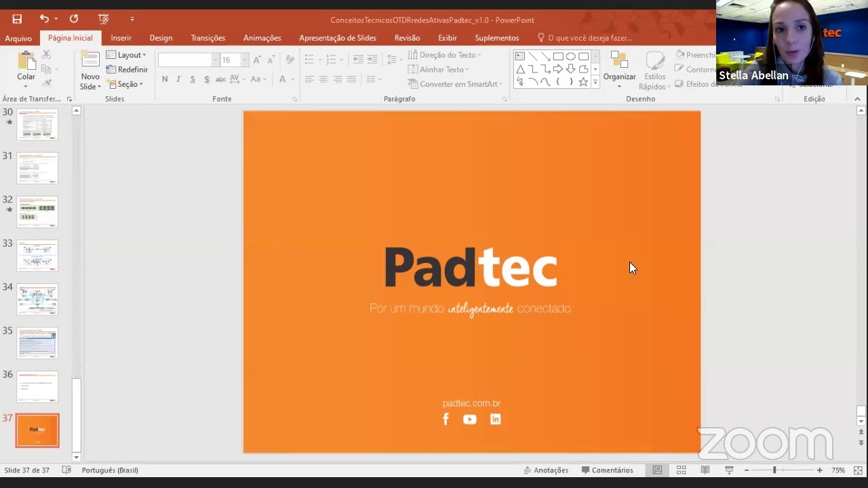Viewport: 868px width, 488px height.
Task: Open Alinhar Texto dropdown
Action: click(x=439, y=69)
